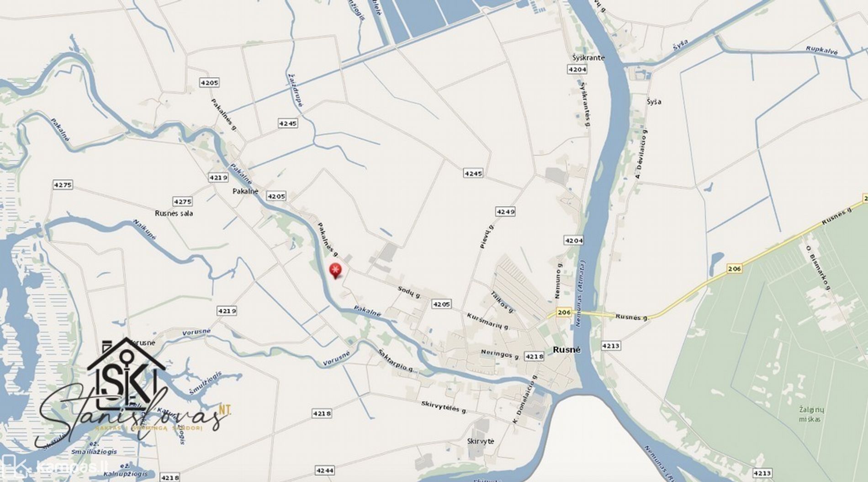Select the Kuršmarių g. street label
Image resolution: width=868 pixels, height=482 pixels.
tap(488, 322)
